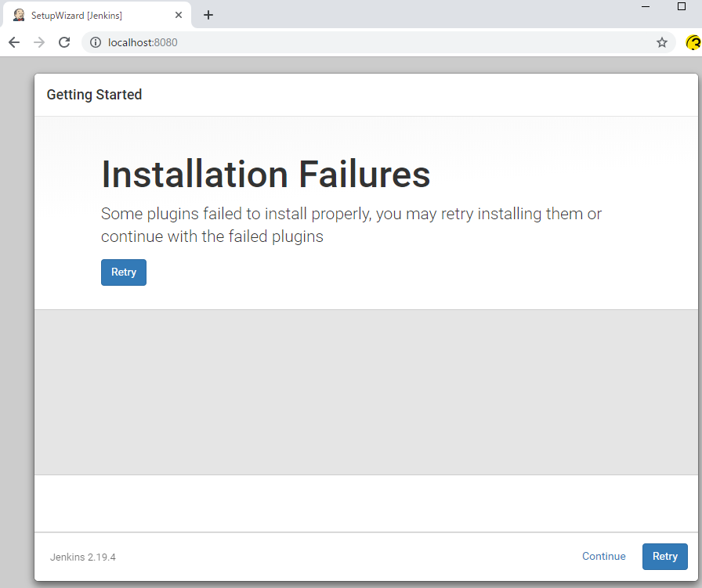Image resolution: width=702 pixels, height=588 pixels.
Task: Click the failed plugins description paragraph
Action: coord(351,225)
